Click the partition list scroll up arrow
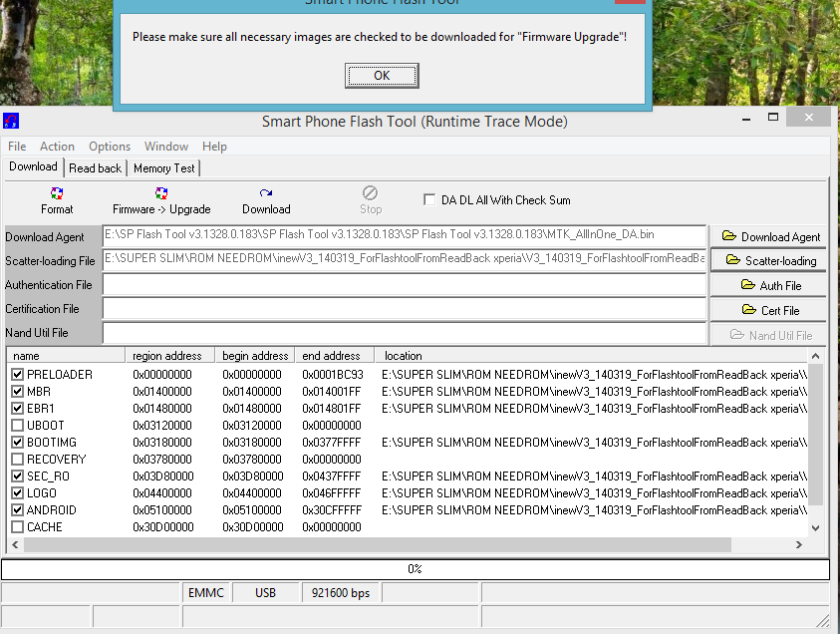This screenshot has height=634, width=840. point(815,356)
